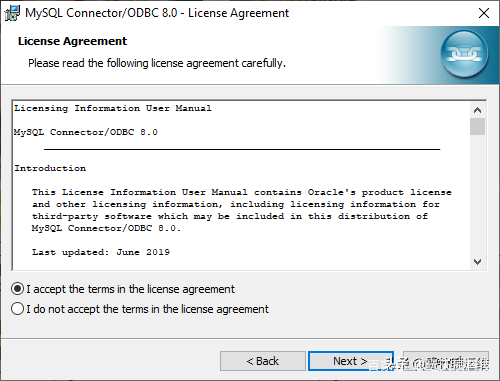Click the license text scroll-down arrow

(477, 262)
